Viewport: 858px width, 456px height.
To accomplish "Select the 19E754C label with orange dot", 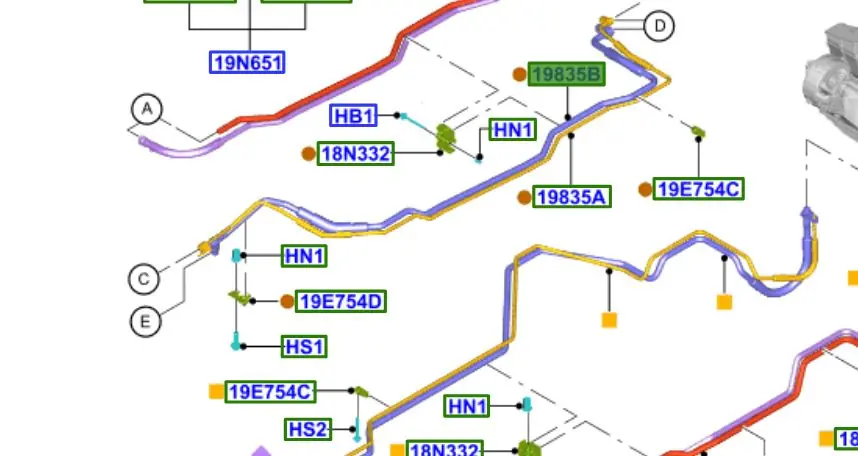I will (x=699, y=189).
